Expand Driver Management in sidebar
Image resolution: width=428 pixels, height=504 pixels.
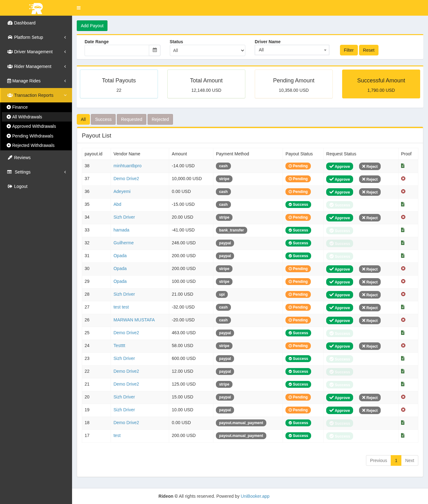pyautogui.click(x=36, y=52)
